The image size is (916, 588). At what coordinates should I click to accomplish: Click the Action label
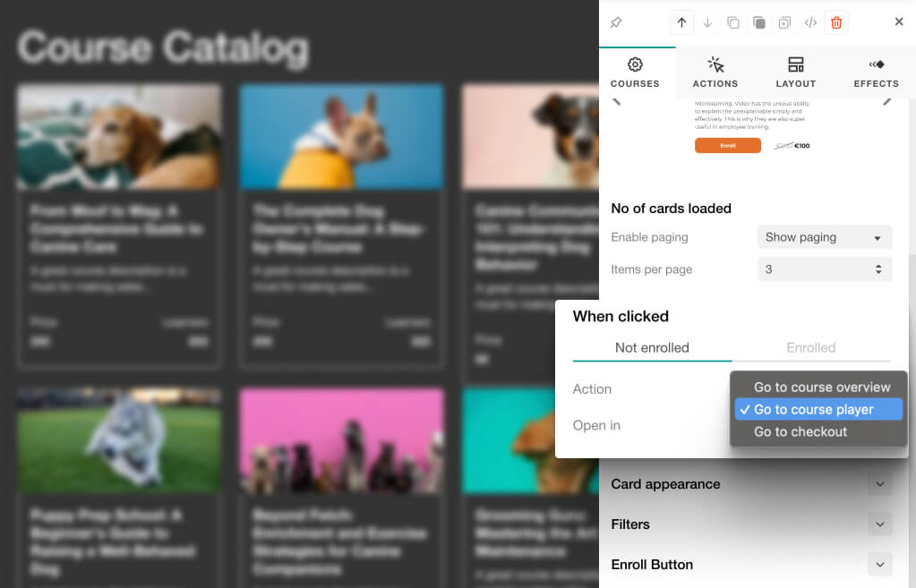coord(592,389)
